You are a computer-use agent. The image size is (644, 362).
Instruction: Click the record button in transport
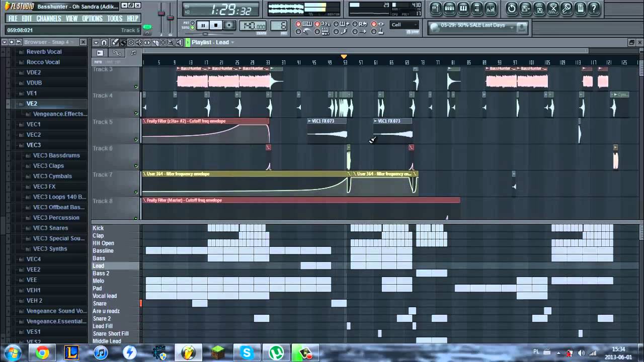click(x=229, y=25)
